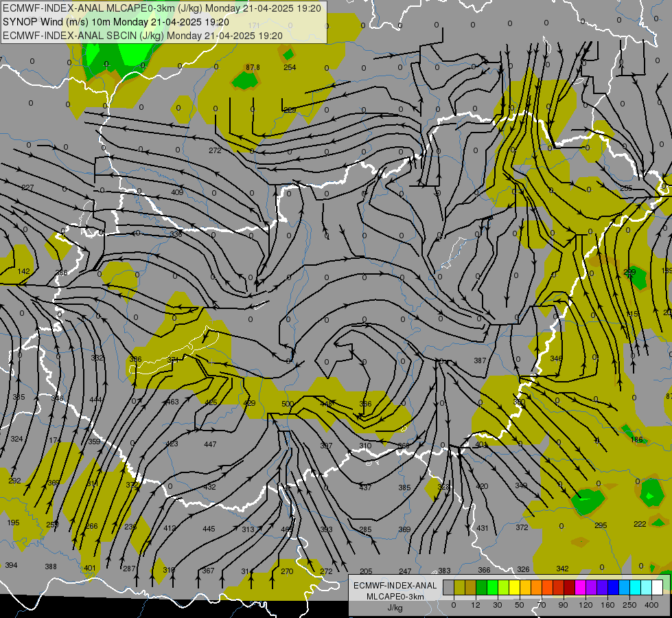Viewport: 672px width, 618px height.
Task: Click the map value 195
Action: (13, 523)
